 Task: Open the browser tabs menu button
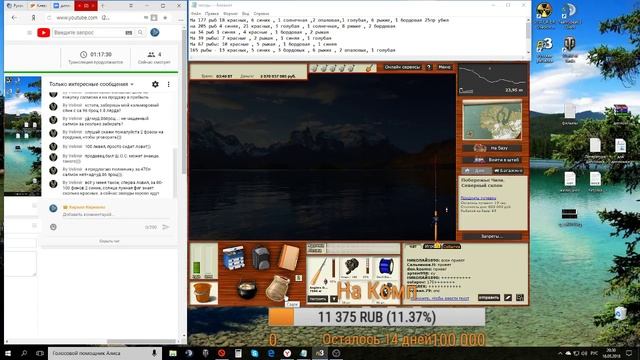point(131,6)
